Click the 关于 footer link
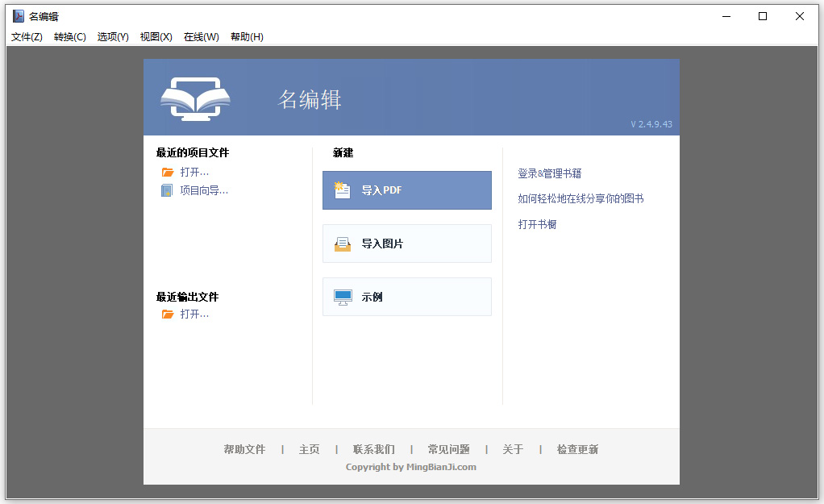Image resolution: width=824 pixels, height=504 pixels. tap(513, 449)
